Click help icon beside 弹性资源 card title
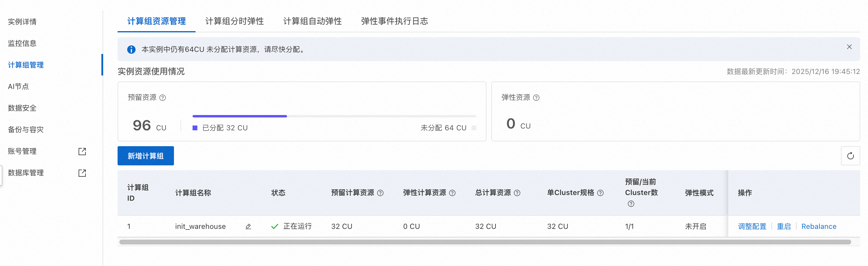Image resolution: width=868 pixels, height=266 pixels. (x=536, y=98)
